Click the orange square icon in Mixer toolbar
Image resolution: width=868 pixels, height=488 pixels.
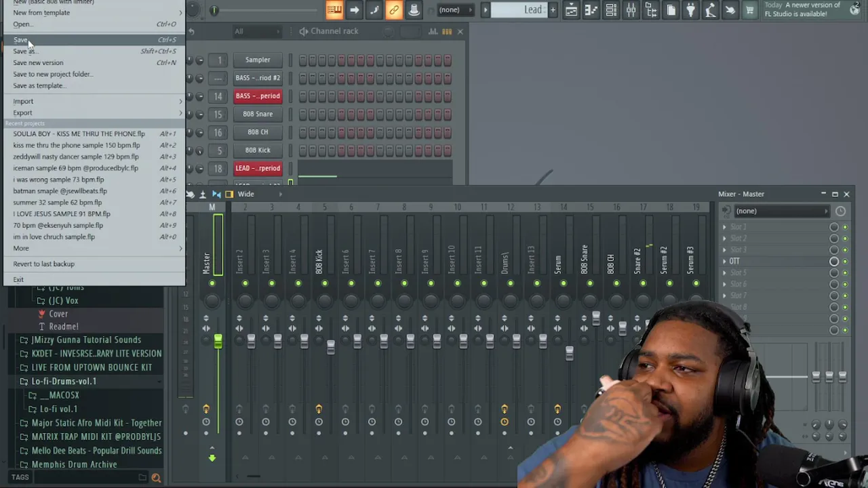pyautogui.click(x=229, y=195)
